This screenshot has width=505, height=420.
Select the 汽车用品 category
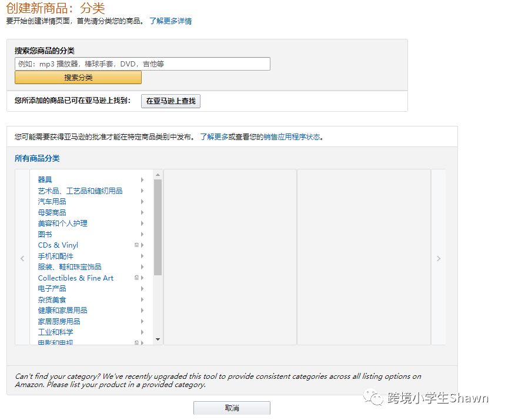(x=52, y=201)
